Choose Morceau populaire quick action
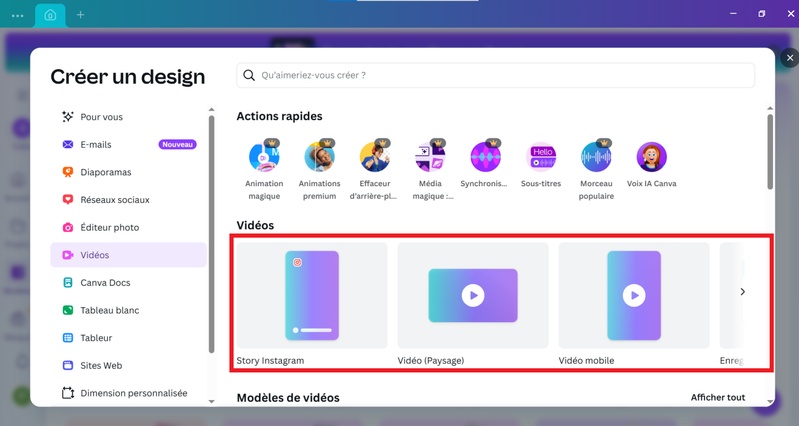Image resolution: width=799 pixels, height=426 pixels. coord(596,170)
